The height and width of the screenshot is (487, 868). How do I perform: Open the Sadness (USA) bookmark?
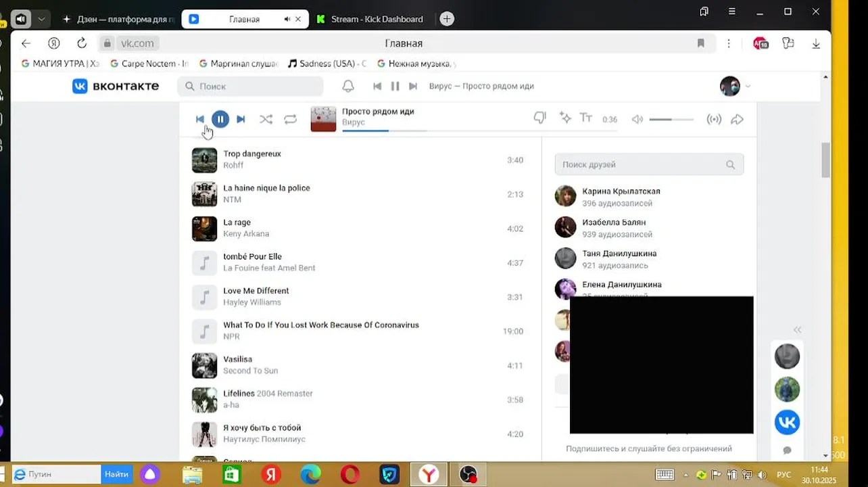point(327,64)
